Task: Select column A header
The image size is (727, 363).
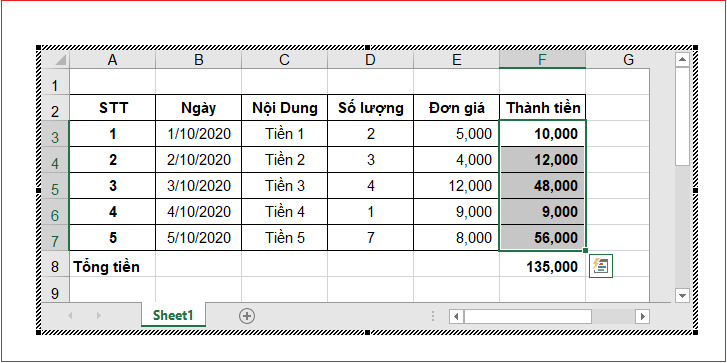Action: pos(112,60)
